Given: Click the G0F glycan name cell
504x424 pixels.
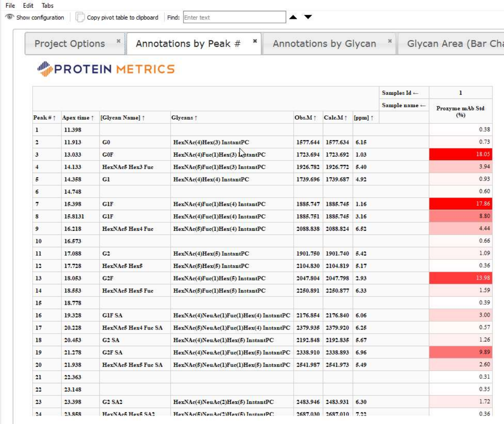Looking at the screenshot, I should tap(135, 155).
